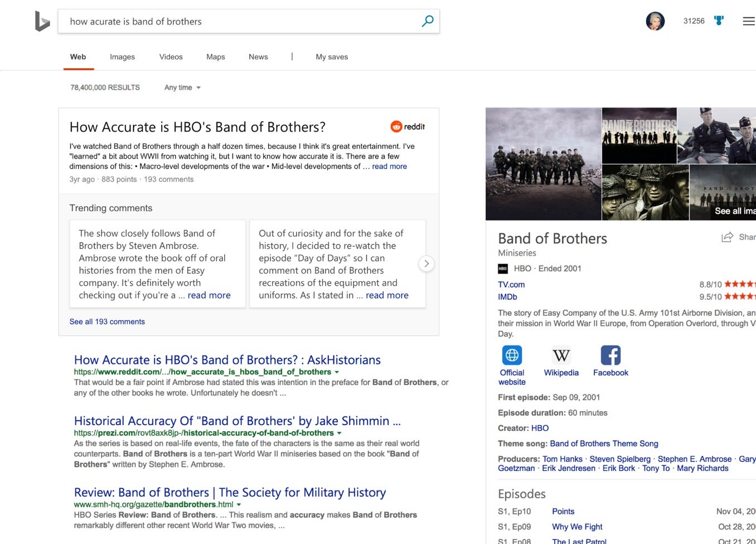Open 'How Accurate is HBO's Band of Brothers?' card title
This screenshot has width=756, height=544.
point(197,127)
